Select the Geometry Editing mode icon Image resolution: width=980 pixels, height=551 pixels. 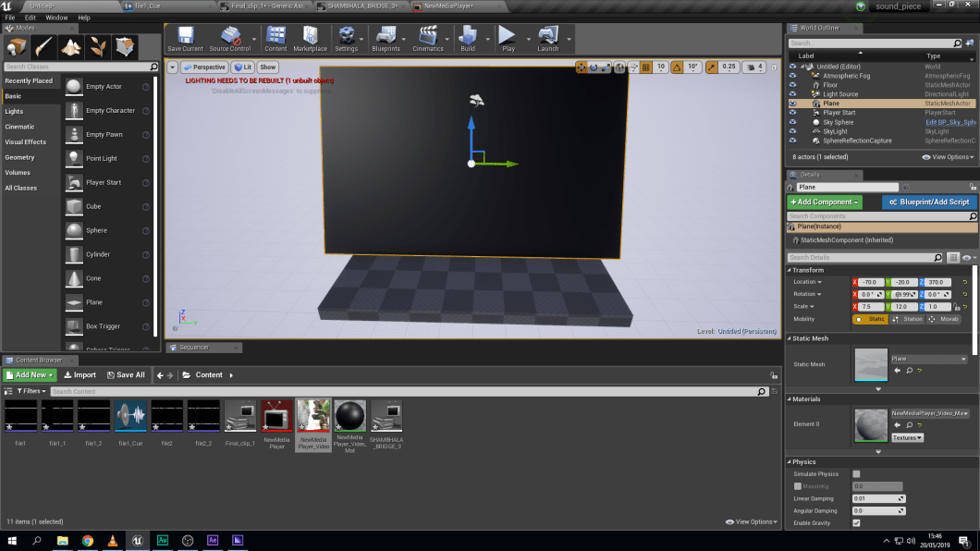125,47
